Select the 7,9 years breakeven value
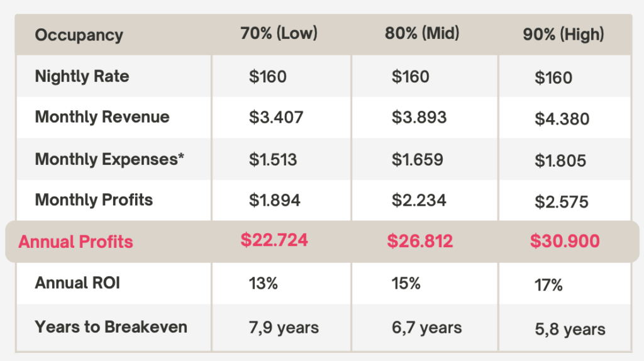The height and width of the screenshot is (361, 644). [284, 328]
